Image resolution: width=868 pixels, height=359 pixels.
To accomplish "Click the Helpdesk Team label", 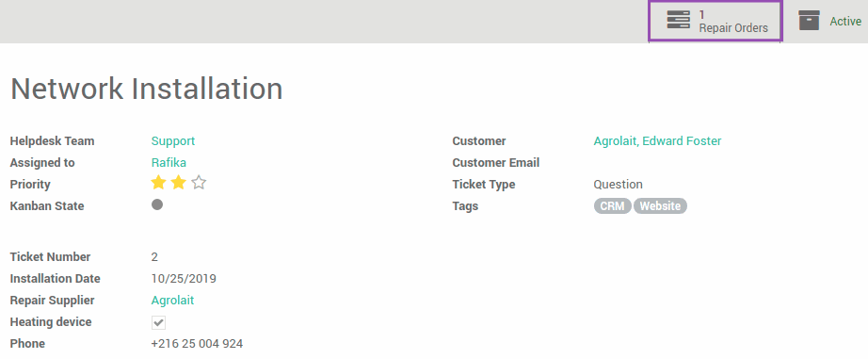I will pos(52,140).
